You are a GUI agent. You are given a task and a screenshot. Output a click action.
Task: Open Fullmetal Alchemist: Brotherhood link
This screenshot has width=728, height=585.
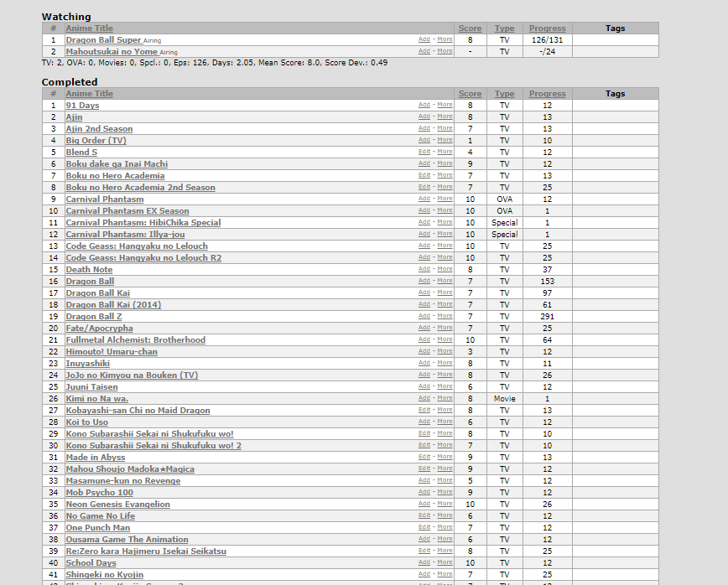click(136, 340)
